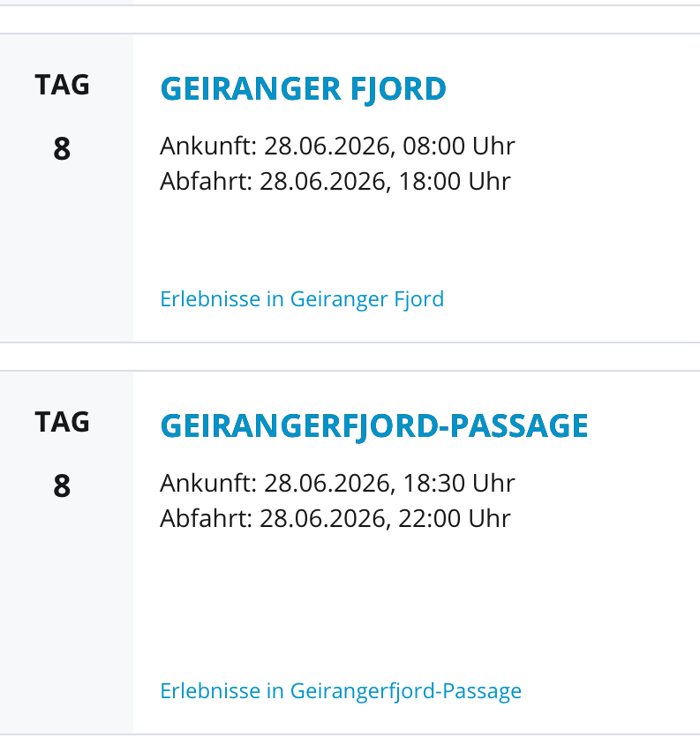This screenshot has width=700, height=745.
Task: Click the TAG label beside Geiranger Fjord
Action: 62,85
